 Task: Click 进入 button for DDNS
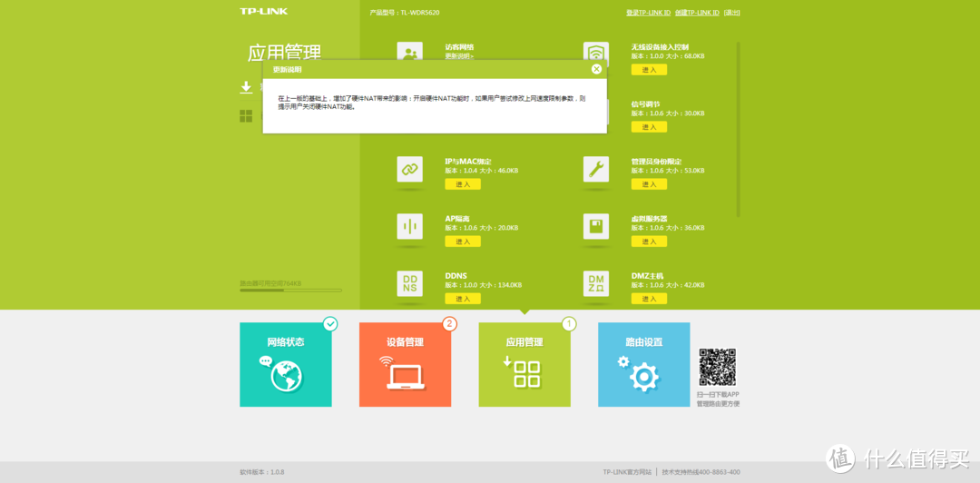point(463,299)
